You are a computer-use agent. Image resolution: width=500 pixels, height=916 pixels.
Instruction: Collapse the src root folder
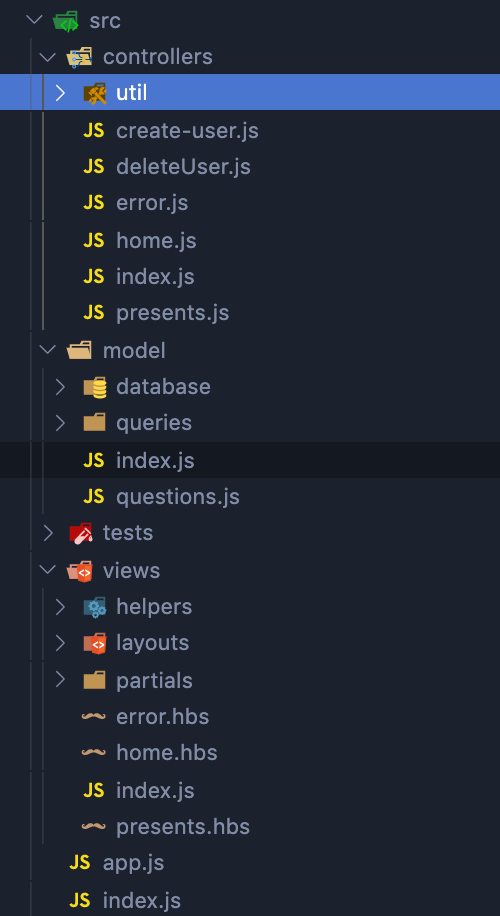pos(34,20)
